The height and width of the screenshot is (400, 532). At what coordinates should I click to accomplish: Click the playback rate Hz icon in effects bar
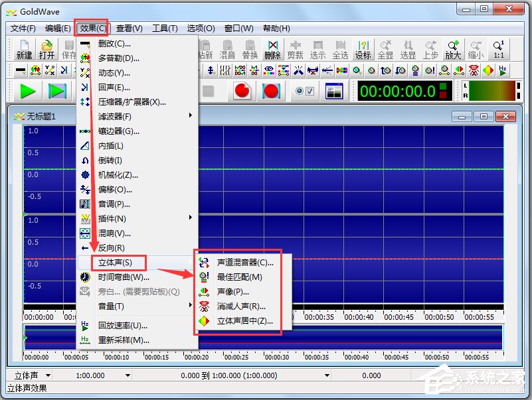tap(503, 70)
